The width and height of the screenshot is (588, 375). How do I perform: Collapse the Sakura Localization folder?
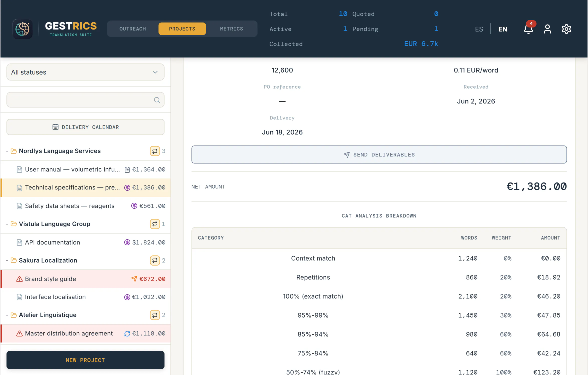pyautogui.click(x=7, y=260)
